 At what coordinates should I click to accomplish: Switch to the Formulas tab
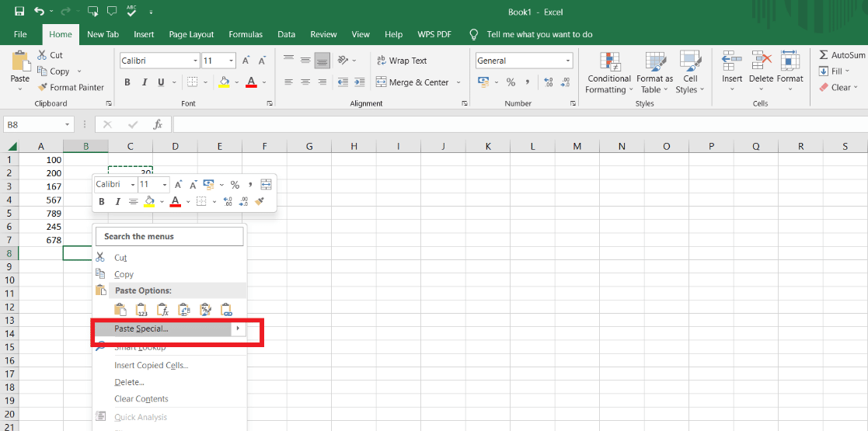(x=246, y=34)
